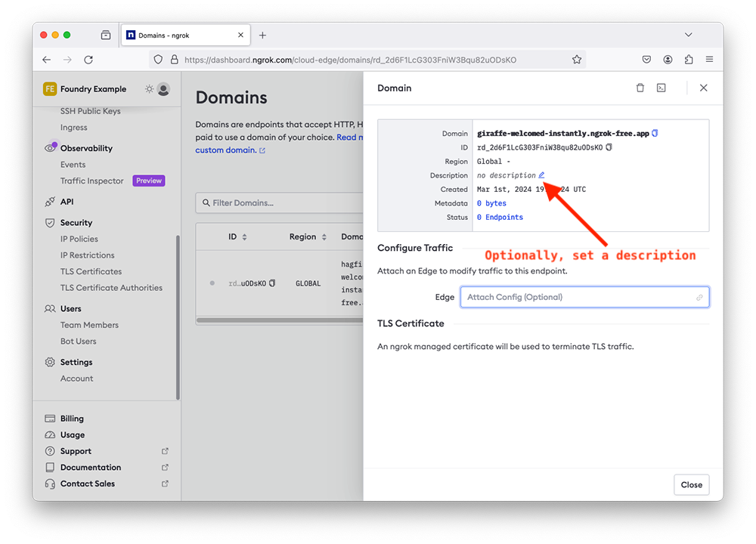The image size is (756, 544).
Task: Open Settings section in sidebar
Action: click(x=76, y=362)
